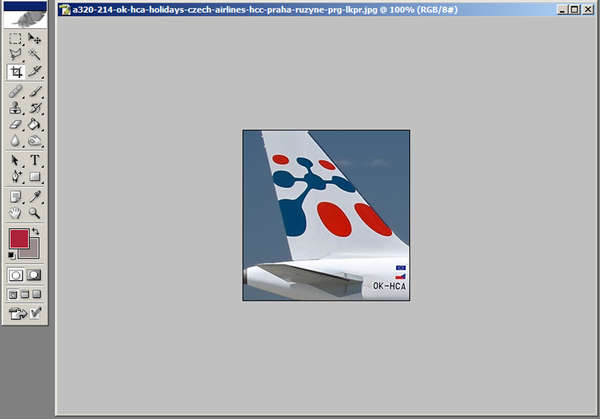Switch to Quick Mask mode
This screenshot has height=419, width=600.
click(x=34, y=275)
